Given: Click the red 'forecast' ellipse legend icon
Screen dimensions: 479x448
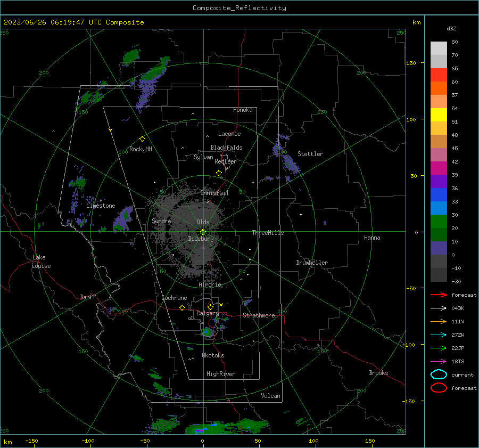Looking at the screenshot, I should coord(439,388).
